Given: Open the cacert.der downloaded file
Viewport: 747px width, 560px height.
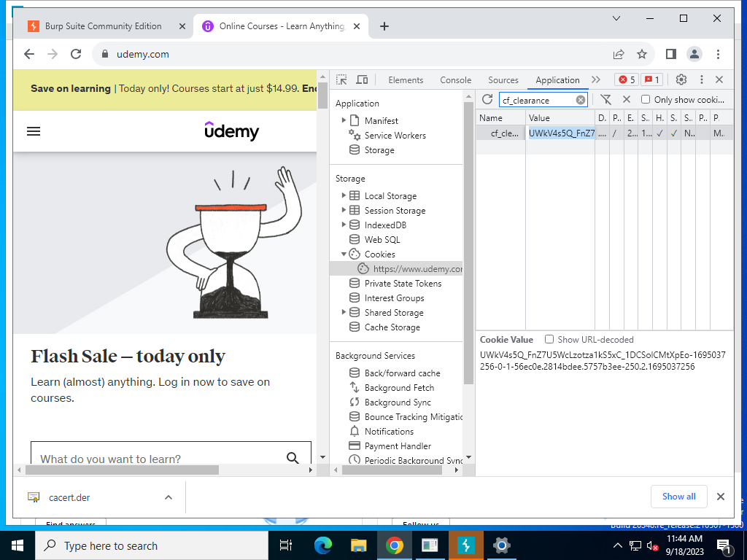Looking at the screenshot, I should point(69,497).
